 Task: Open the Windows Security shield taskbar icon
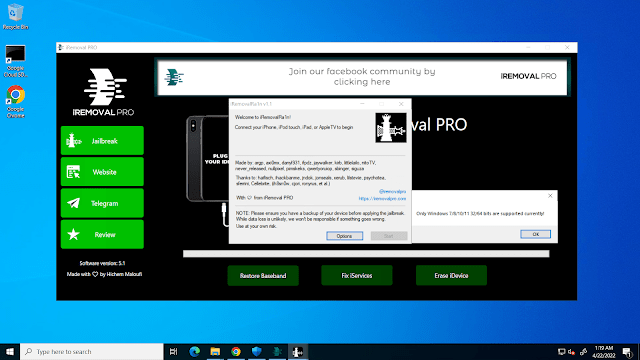coord(256,351)
